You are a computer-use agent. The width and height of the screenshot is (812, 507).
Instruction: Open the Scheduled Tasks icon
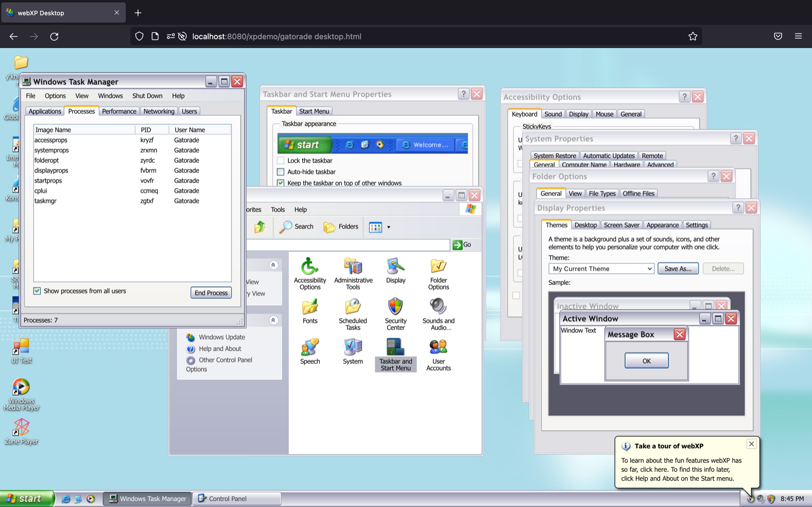[353, 314]
